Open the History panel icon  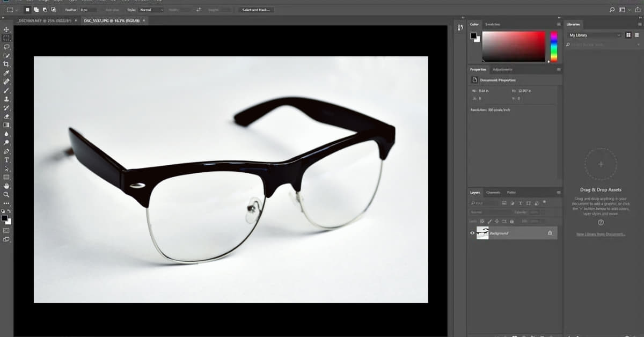[x=460, y=28]
